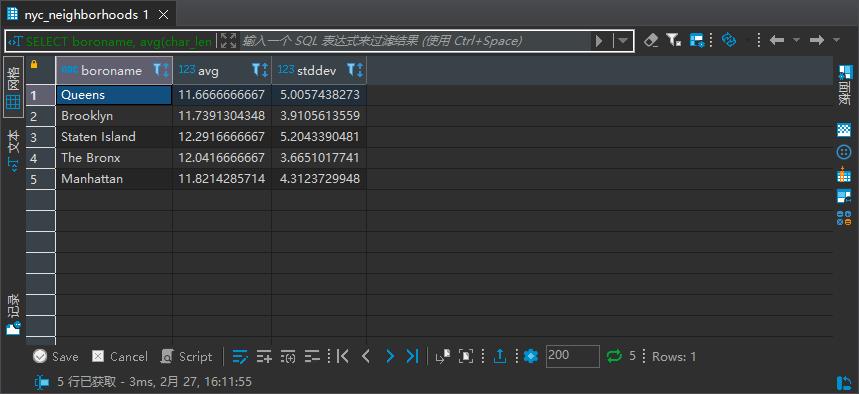The width and height of the screenshot is (859, 394).
Task: Clear the filter with the eraser icon
Action: coord(651,40)
